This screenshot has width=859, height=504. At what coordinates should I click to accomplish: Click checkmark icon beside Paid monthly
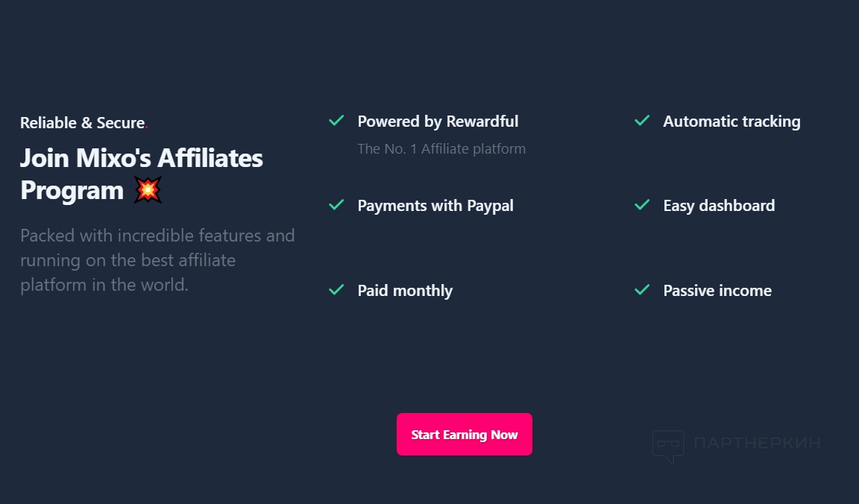click(x=336, y=290)
